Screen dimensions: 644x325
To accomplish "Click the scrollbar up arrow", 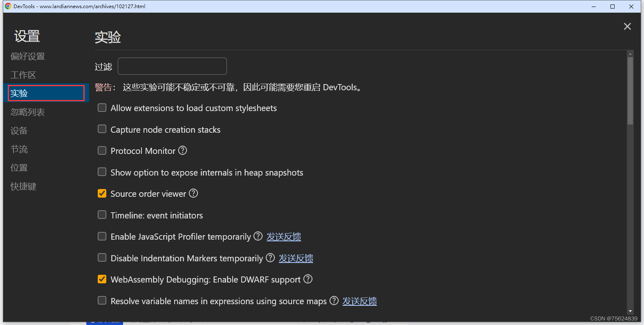I will click(x=630, y=53).
